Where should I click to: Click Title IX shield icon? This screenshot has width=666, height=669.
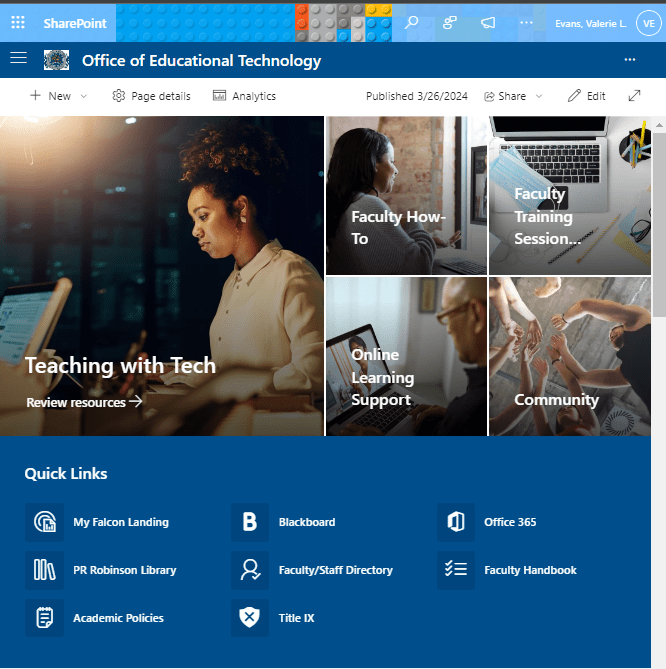[250, 618]
